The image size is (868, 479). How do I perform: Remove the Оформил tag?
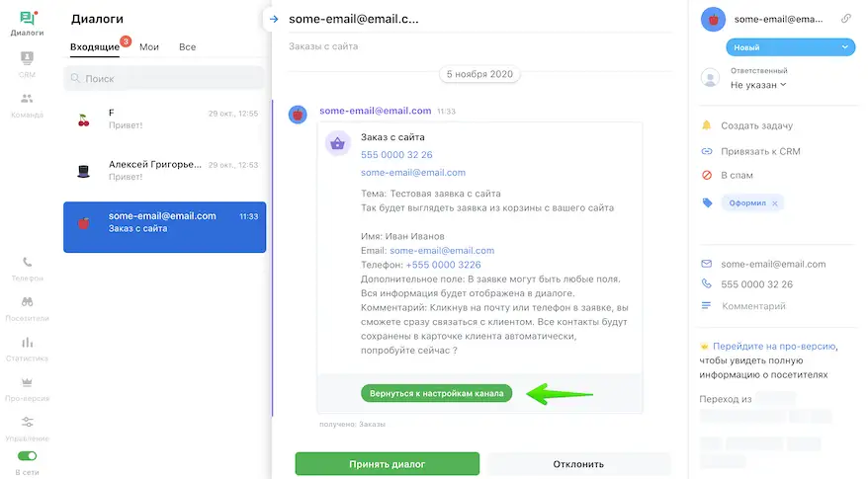pos(775,203)
